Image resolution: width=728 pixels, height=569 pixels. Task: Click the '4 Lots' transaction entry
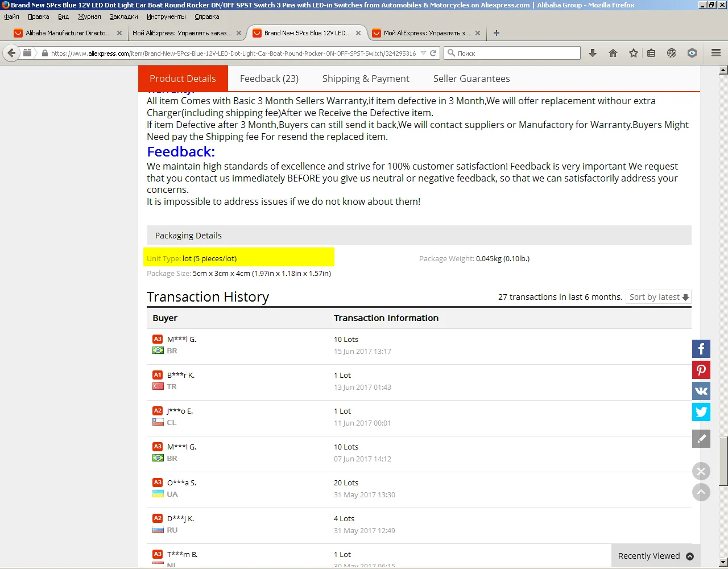coord(344,518)
